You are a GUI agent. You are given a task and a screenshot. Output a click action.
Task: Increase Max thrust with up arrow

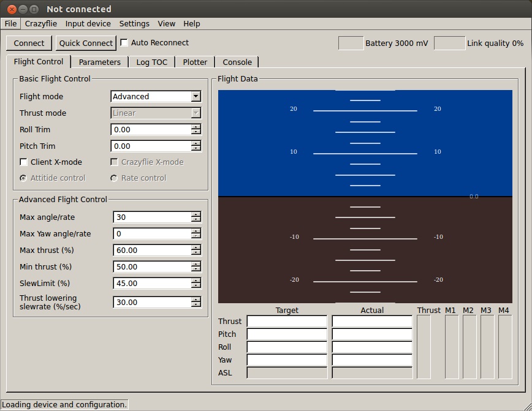(196, 247)
